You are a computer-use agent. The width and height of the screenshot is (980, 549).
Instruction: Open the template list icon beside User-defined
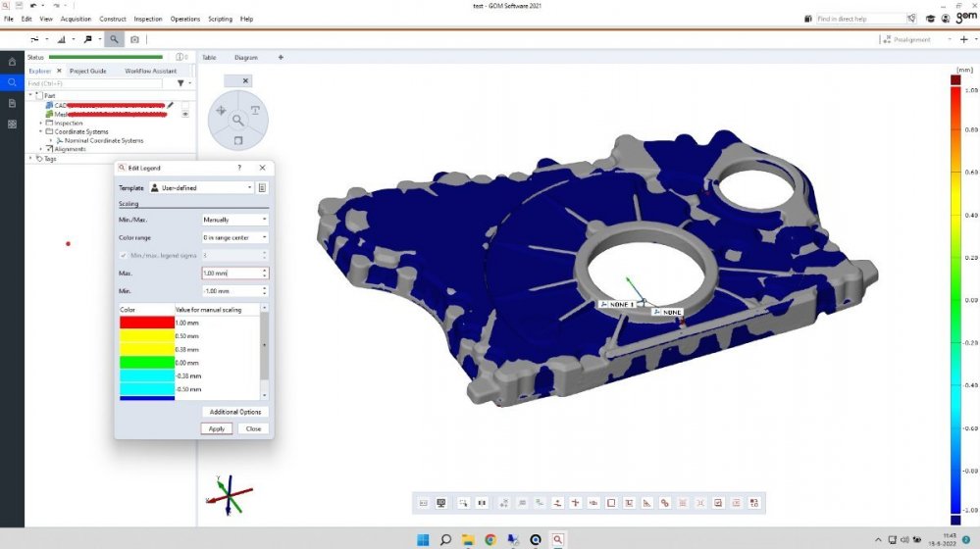[x=263, y=187]
